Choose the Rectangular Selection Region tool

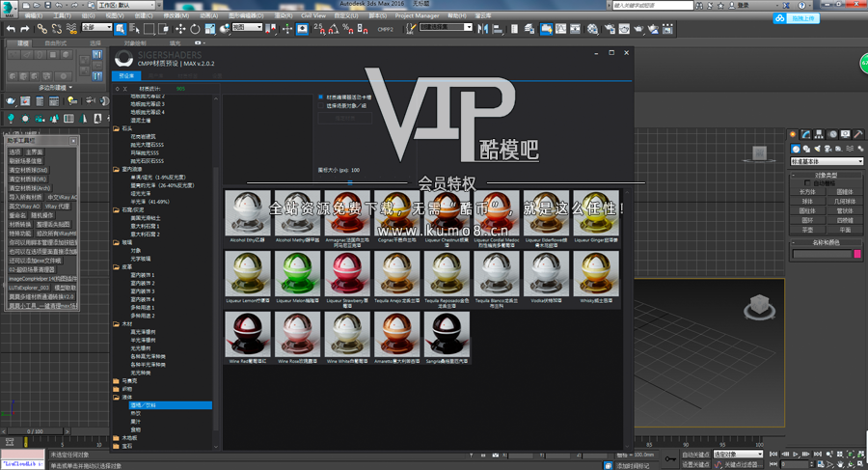tap(149, 29)
